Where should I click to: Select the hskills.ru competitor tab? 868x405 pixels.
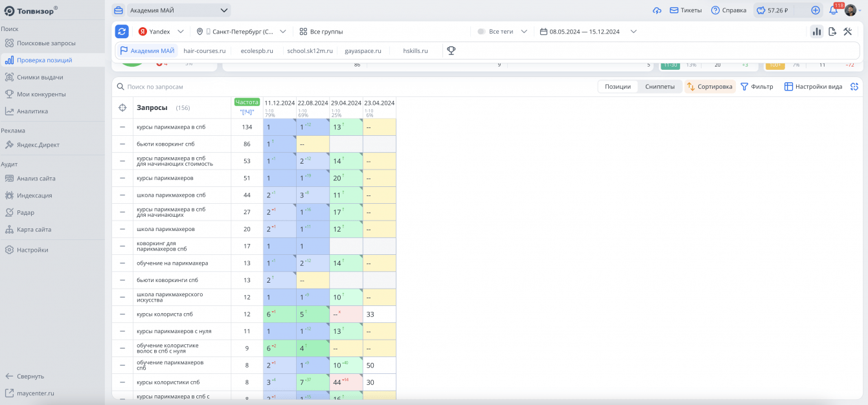(x=415, y=50)
